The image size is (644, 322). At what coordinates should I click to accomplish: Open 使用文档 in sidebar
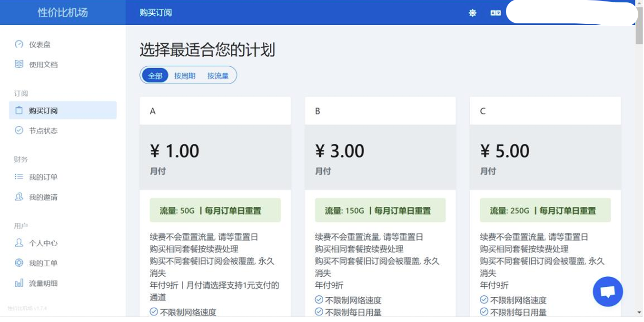tap(63, 64)
